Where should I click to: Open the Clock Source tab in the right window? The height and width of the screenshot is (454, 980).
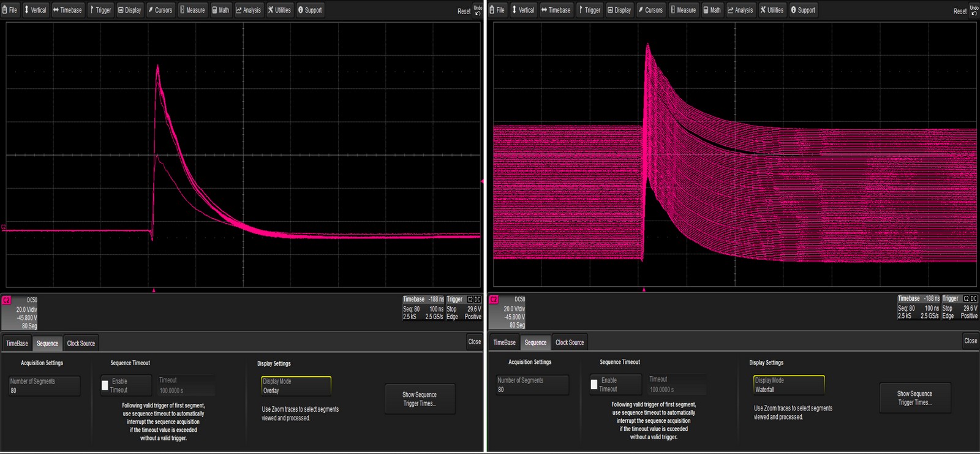click(x=570, y=342)
